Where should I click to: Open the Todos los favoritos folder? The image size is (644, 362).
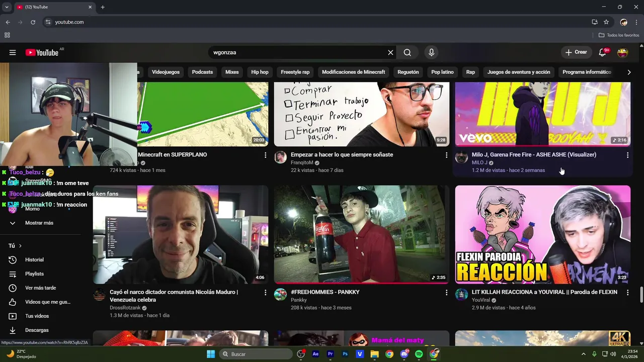coord(619,35)
